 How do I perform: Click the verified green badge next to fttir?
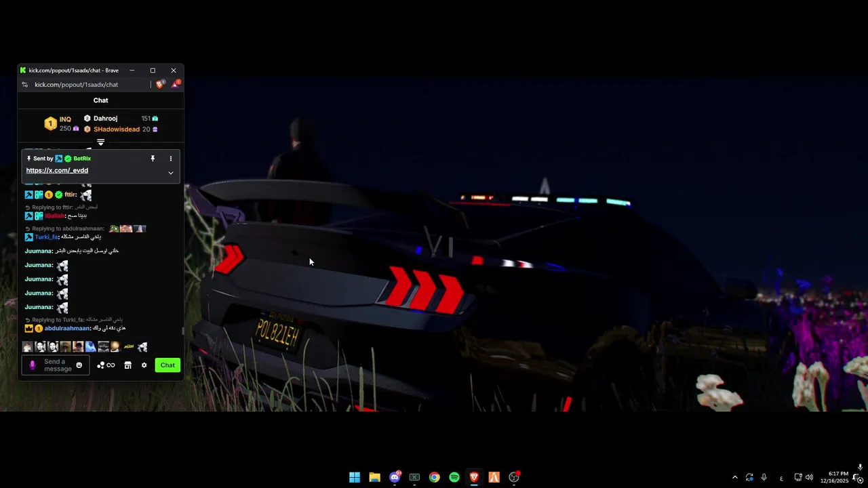coord(58,195)
